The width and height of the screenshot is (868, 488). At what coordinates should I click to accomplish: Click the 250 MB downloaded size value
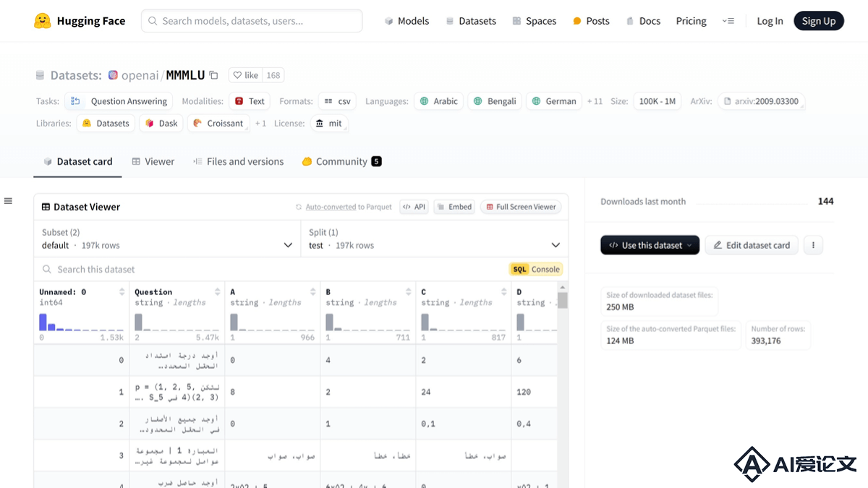620,307
